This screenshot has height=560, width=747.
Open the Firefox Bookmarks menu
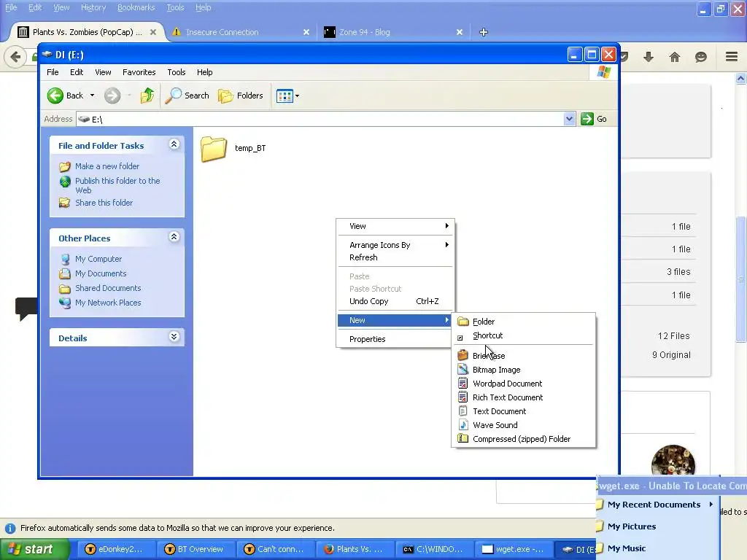(x=136, y=7)
